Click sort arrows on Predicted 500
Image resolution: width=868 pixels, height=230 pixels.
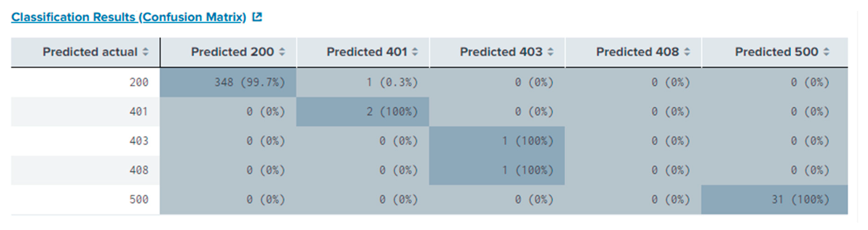pyautogui.click(x=826, y=52)
